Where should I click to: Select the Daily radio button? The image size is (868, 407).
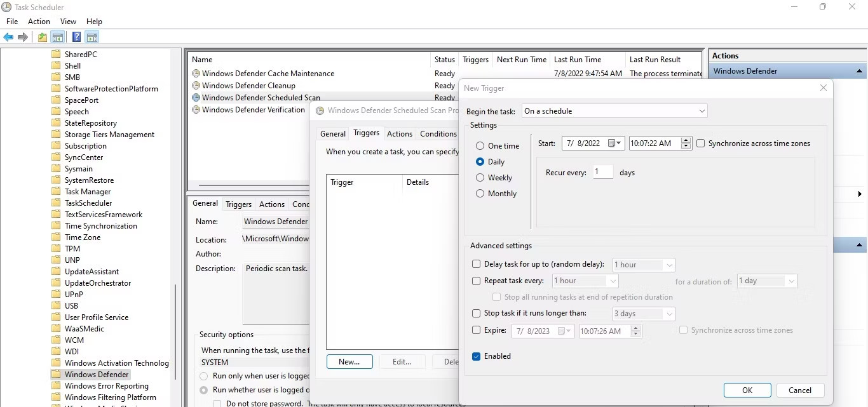(480, 162)
